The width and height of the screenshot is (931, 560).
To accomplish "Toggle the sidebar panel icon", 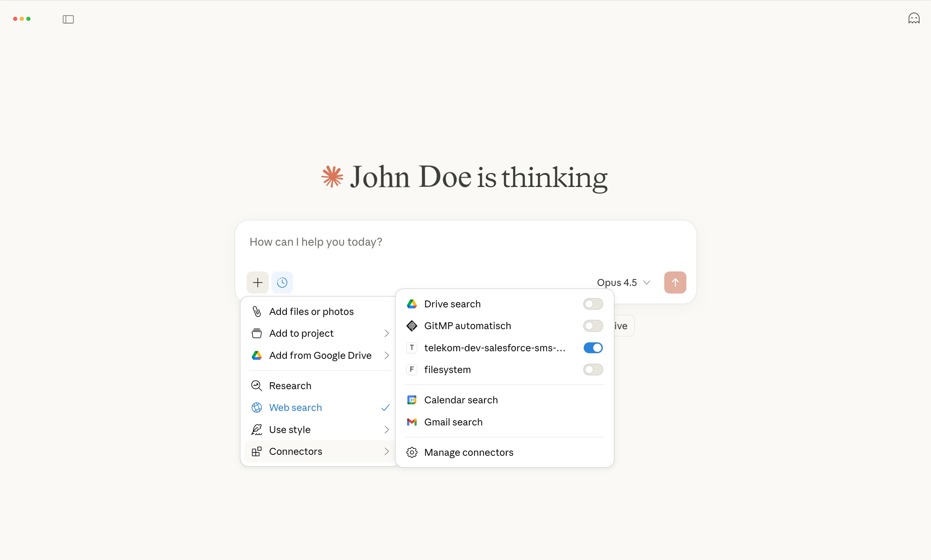I will (x=68, y=19).
